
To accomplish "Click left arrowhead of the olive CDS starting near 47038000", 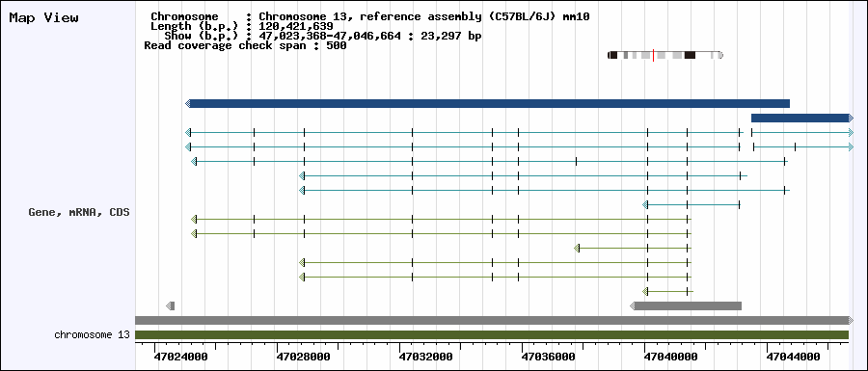I will (x=577, y=248).
